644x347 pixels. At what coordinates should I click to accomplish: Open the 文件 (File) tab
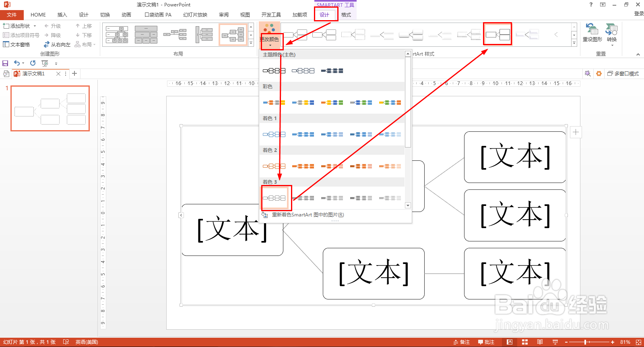click(12, 15)
